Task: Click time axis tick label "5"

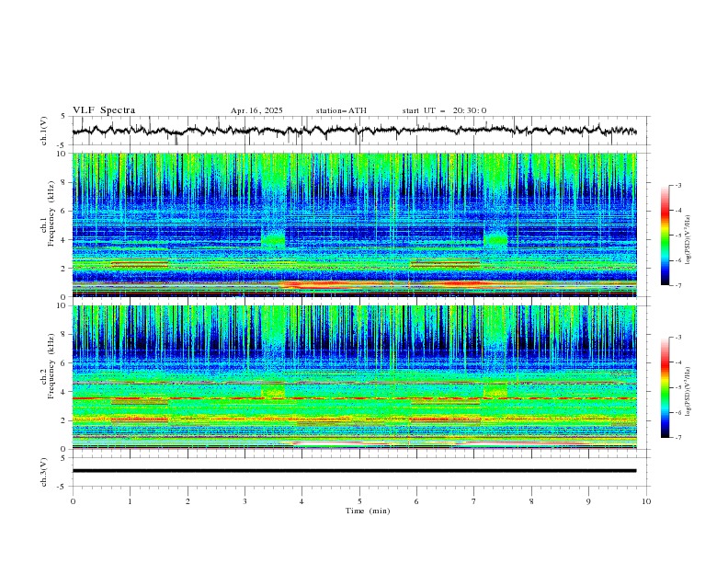Action: (x=359, y=501)
